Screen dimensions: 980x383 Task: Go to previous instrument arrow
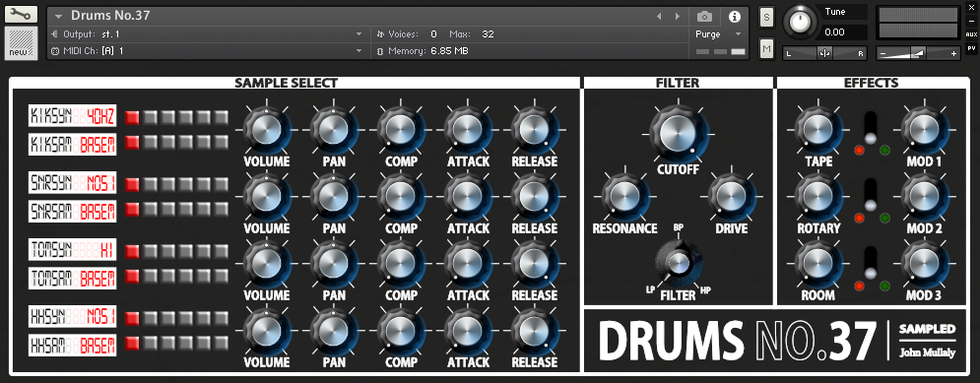pyautogui.click(x=659, y=16)
